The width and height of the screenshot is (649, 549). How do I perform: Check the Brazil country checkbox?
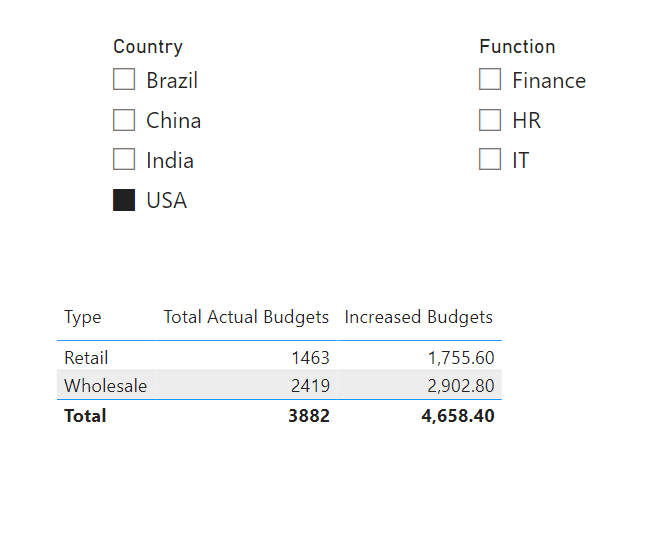[124, 79]
